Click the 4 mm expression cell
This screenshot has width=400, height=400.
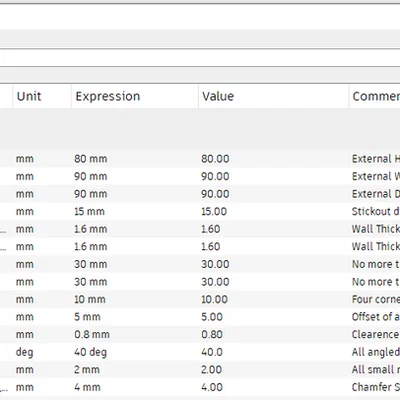coord(135,387)
